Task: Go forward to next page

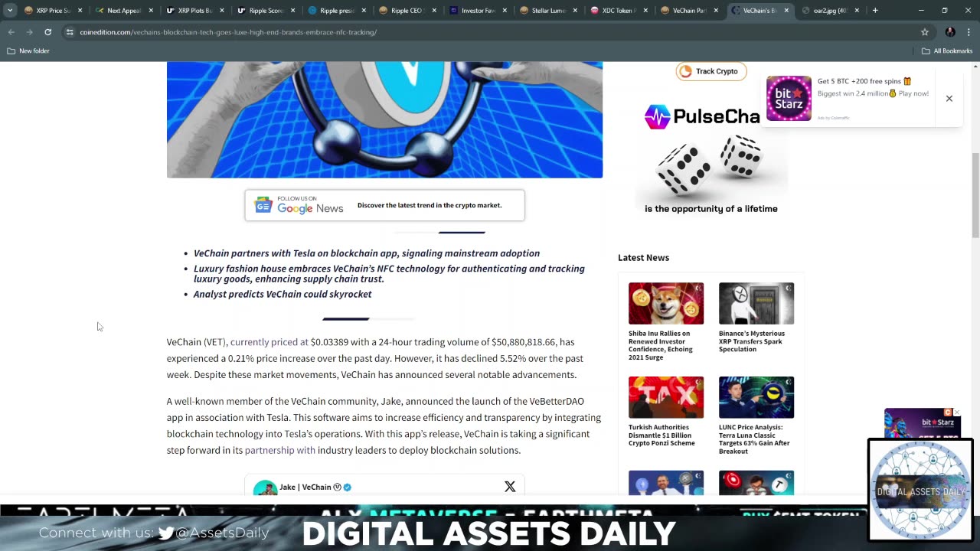Action: (x=29, y=32)
